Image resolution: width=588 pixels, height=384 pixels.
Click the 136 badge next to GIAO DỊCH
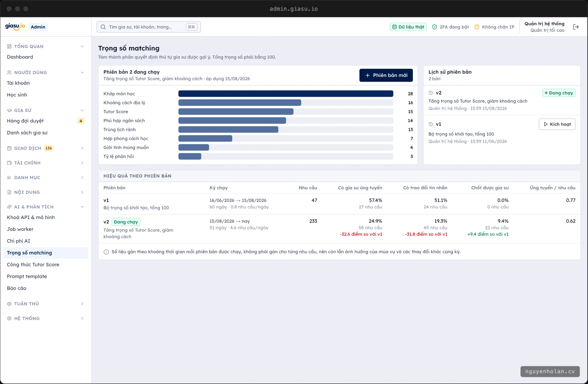49,148
